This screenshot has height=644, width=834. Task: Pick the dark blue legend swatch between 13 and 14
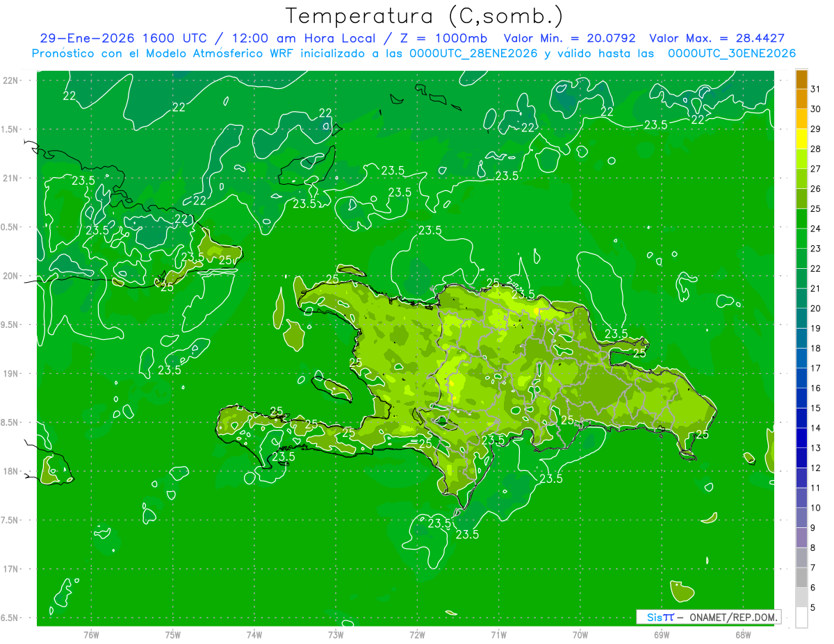pyautogui.click(x=801, y=438)
